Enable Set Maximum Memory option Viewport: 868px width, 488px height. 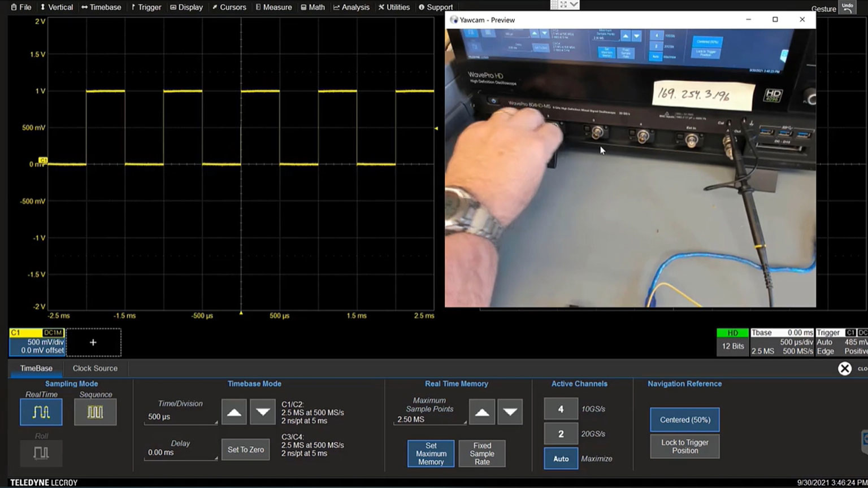click(431, 454)
